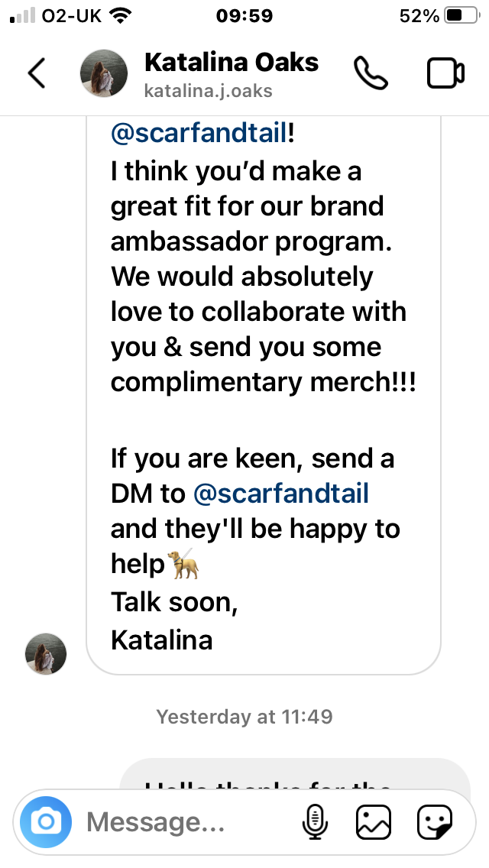Open Katalina Oaks contact name
Image resolution: width=489 pixels, height=868 pixels.
[232, 62]
